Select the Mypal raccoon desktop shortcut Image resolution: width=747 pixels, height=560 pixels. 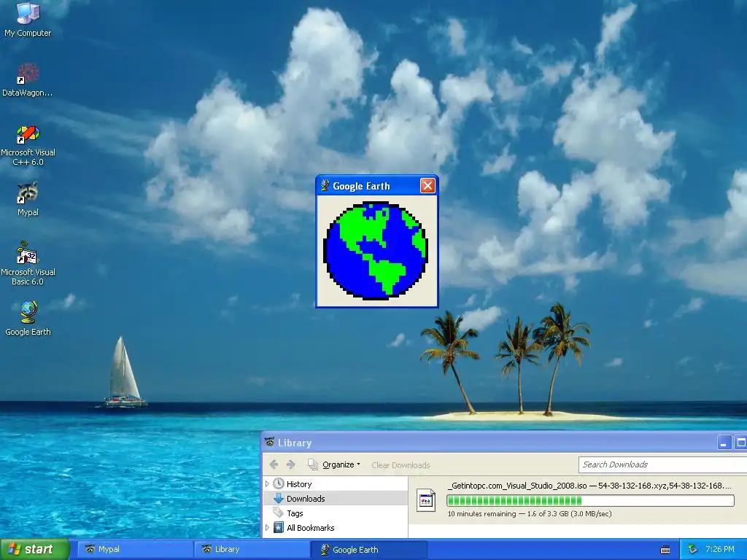coord(28,199)
